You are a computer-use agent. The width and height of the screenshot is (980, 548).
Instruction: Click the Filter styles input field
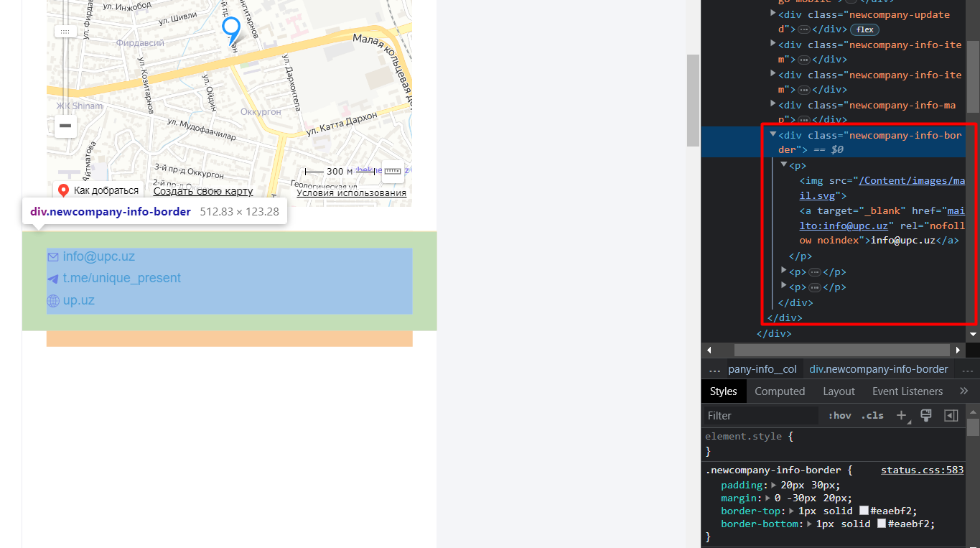tap(761, 415)
